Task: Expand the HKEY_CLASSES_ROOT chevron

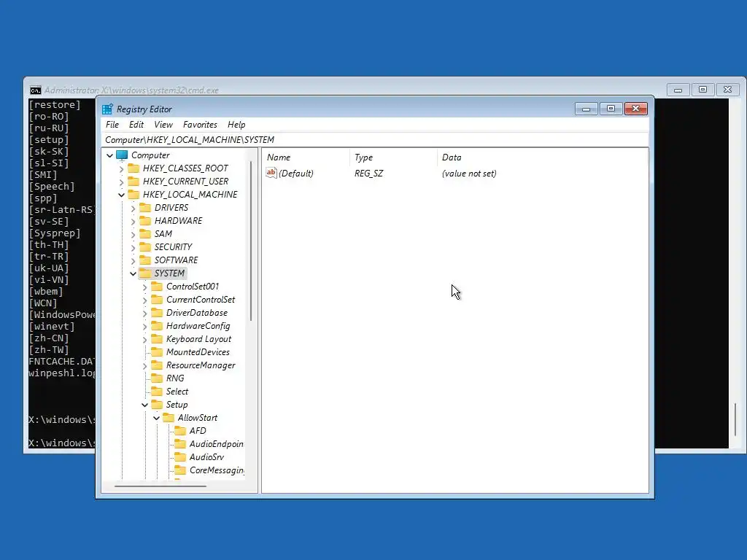Action: click(x=122, y=168)
